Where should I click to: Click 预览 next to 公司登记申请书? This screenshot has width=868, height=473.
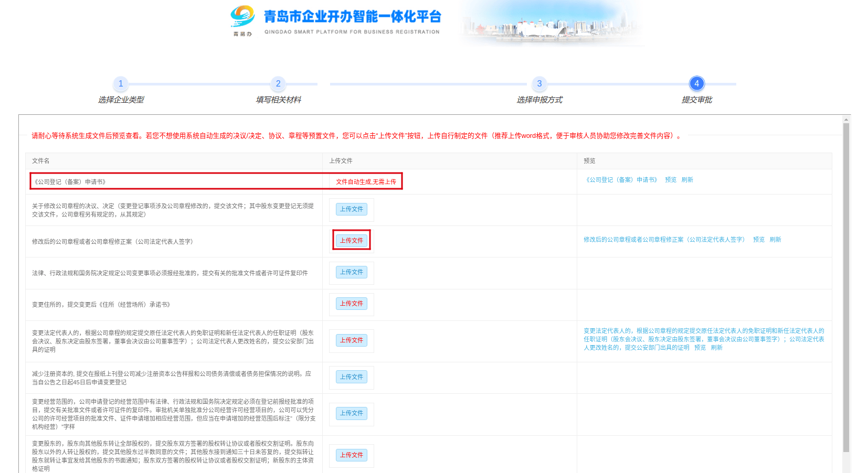tap(670, 180)
